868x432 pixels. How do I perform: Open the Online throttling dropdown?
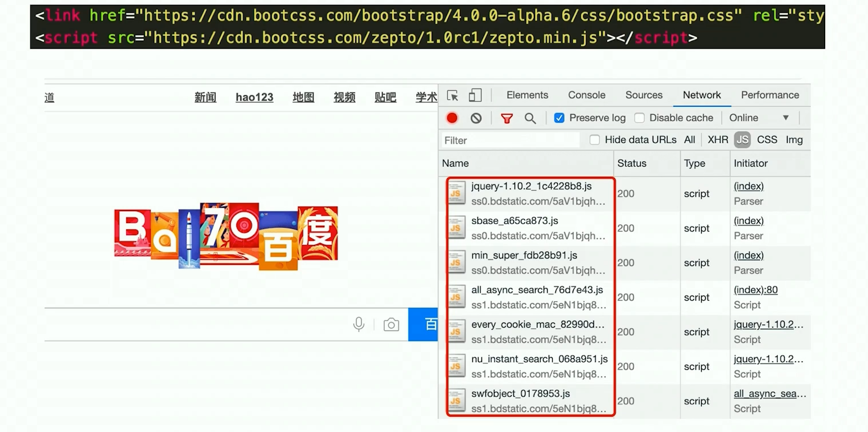point(759,118)
